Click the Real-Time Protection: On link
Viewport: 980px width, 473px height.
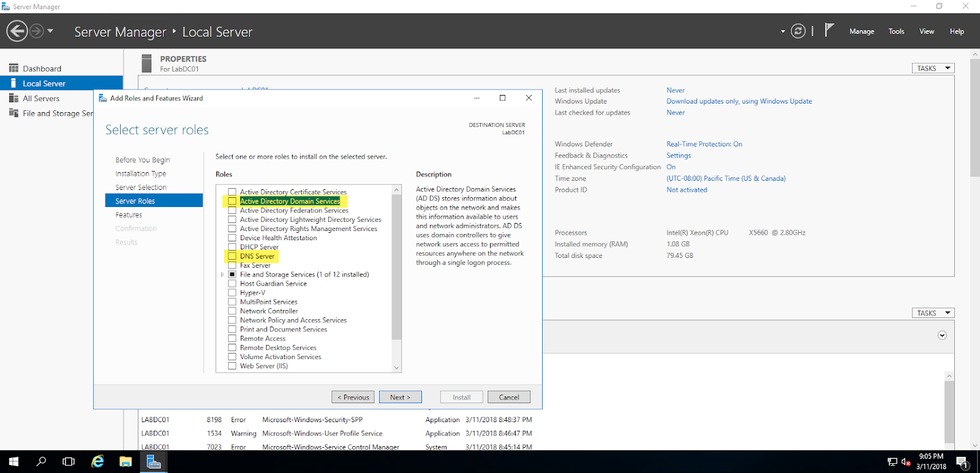coord(704,144)
